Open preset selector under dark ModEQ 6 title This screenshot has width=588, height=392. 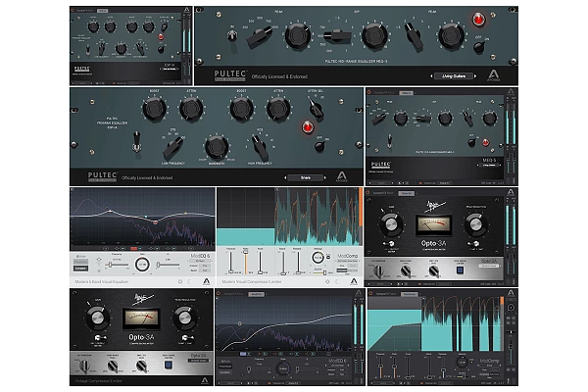pyautogui.click(x=337, y=365)
